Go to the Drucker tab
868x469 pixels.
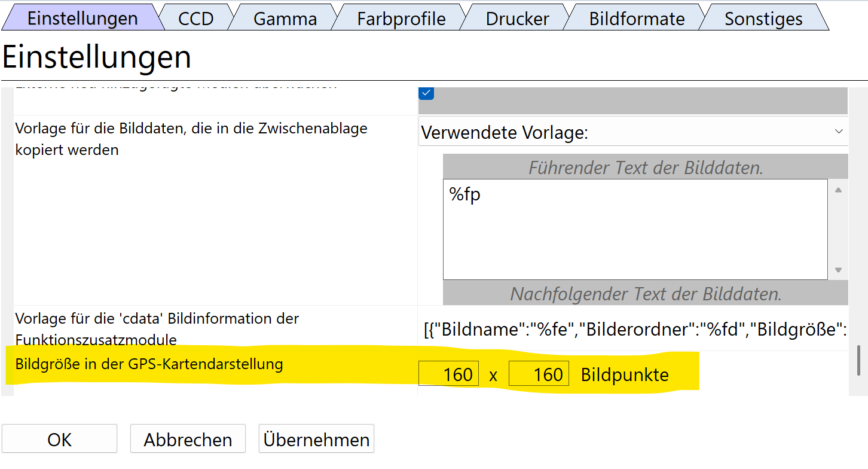pos(517,19)
